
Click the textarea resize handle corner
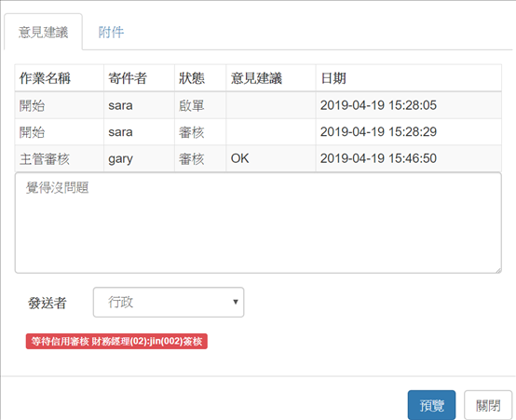click(498, 270)
